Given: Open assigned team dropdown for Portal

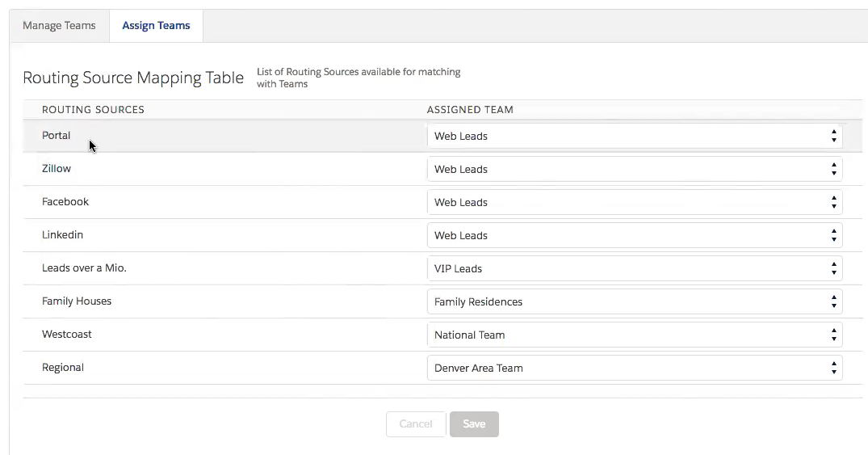Looking at the screenshot, I should (x=635, y=136).
